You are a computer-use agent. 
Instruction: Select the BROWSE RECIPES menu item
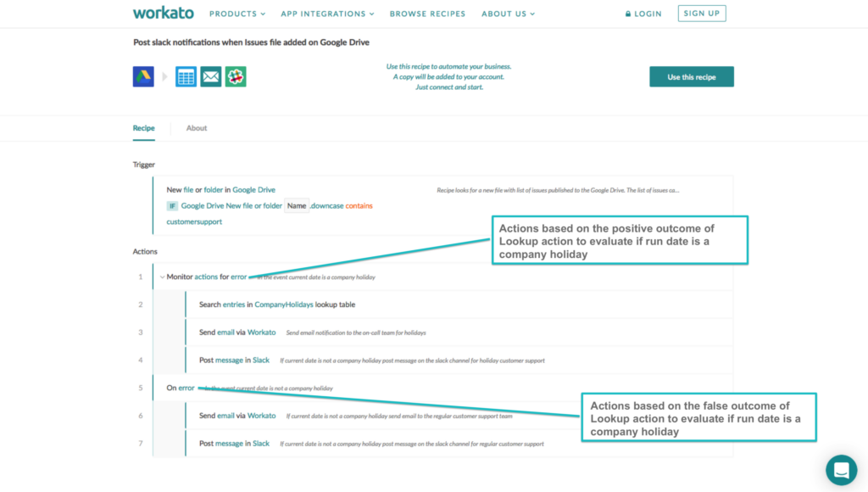coord(427,14)
